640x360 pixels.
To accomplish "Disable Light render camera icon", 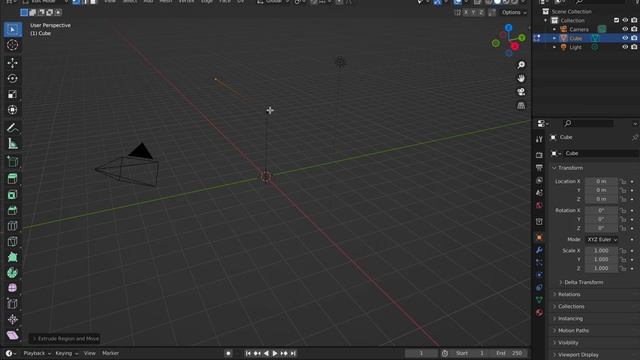I will (x=634, y=47).
